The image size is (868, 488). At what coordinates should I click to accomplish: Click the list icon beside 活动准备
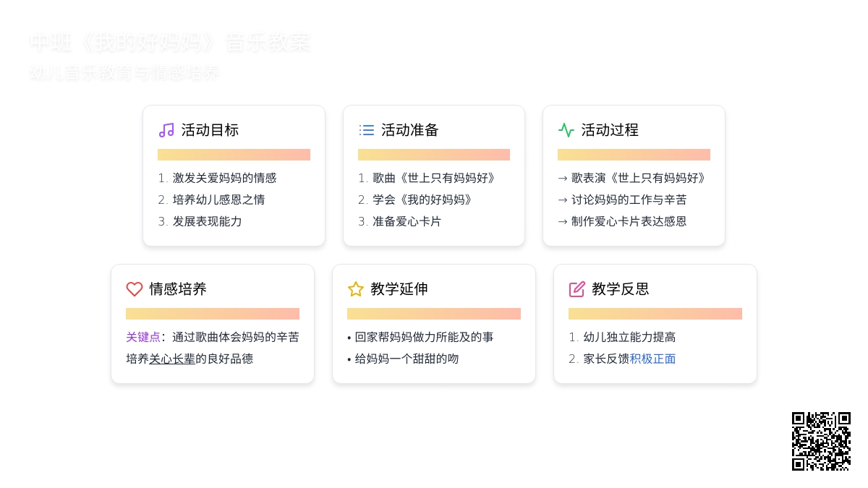(x=367, y=130)
